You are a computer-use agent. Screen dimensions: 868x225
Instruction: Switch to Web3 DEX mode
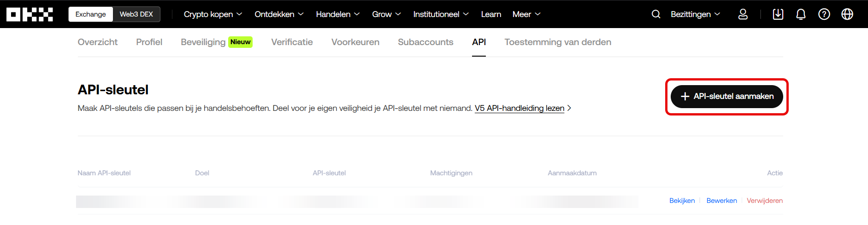pyautogui.click(x=136, y=14)
